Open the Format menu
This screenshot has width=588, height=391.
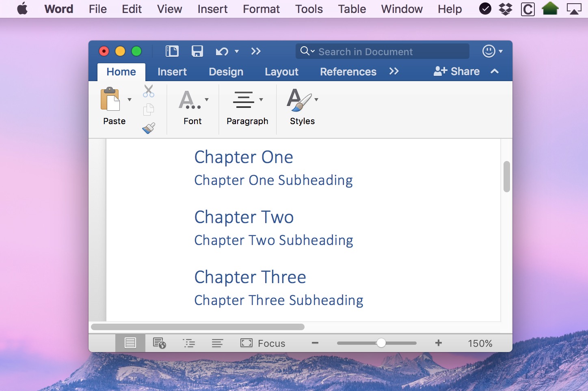[x=262, y=9]
